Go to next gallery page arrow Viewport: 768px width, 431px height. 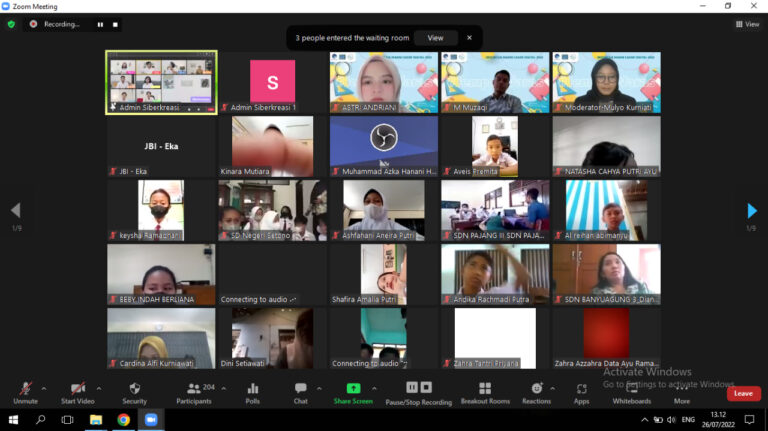click(752, 211)
